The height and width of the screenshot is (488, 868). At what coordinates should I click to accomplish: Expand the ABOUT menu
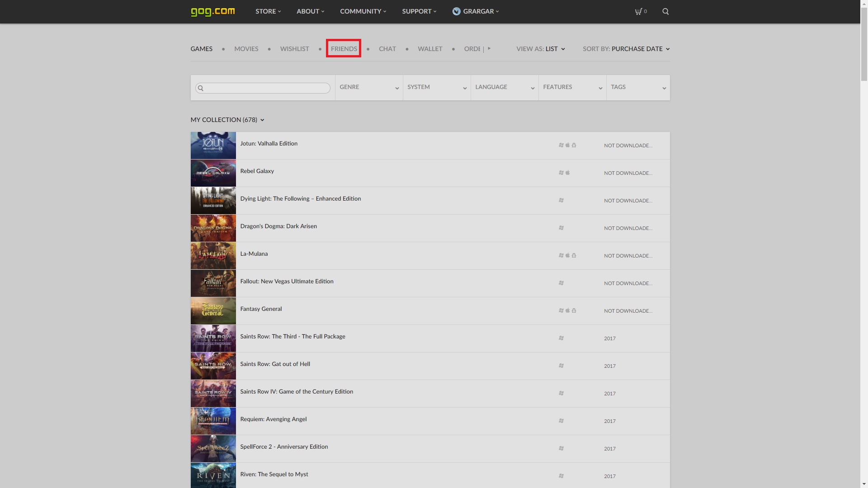(310, 11)
